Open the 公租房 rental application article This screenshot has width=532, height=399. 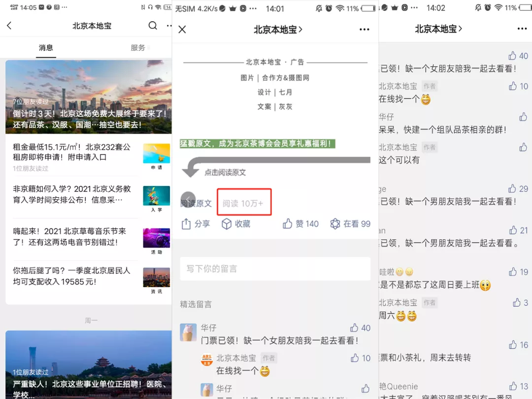pos(72,152)
